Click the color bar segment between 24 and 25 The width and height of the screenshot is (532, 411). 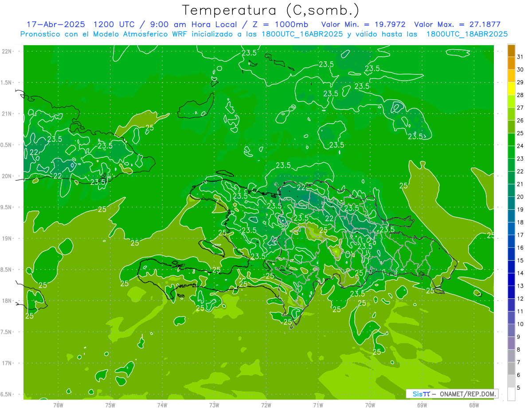[511, 140]
